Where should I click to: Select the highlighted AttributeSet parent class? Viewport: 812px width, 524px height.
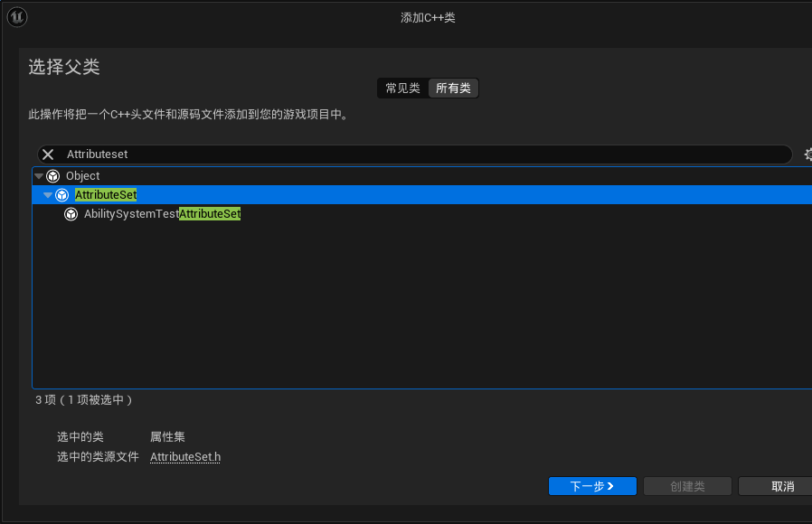[x=105, y=194]
